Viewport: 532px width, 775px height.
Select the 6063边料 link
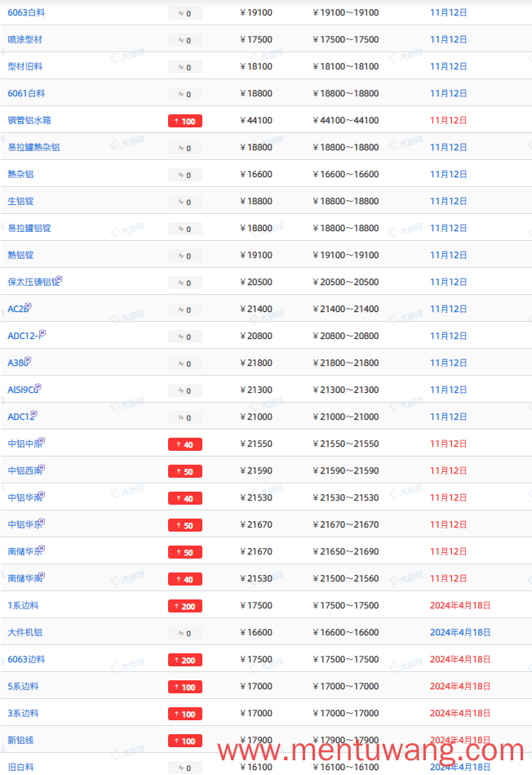click(x=26, y=659)
